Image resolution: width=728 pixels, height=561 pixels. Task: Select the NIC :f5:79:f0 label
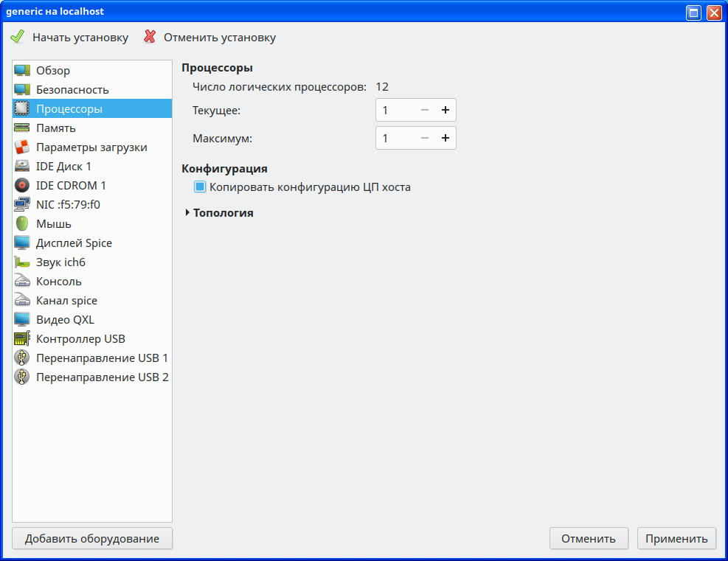tap(69, 205)
